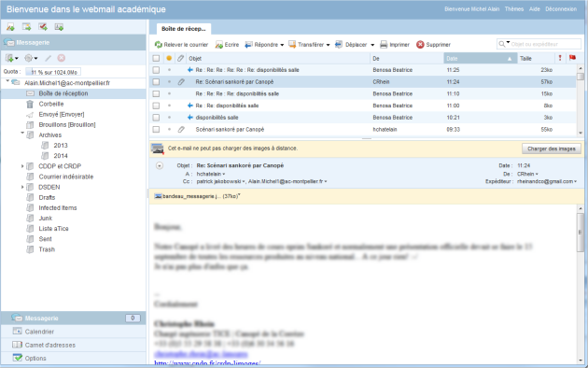Viewport: 588px width, 368px height.
Task: Collapse the Alain.Michel1@ac-montpellier.fr account tree
Action: pyautogui.click(x=7, y=81)
